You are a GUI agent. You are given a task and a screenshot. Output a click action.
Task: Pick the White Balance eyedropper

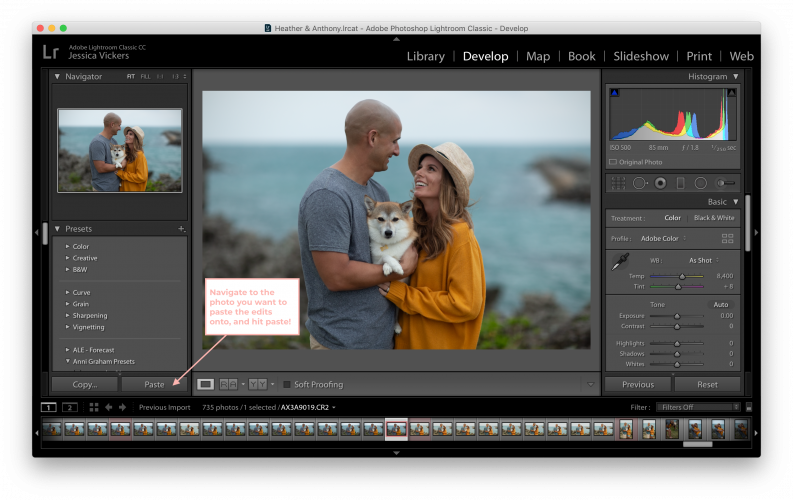click(x=621, y=261)
